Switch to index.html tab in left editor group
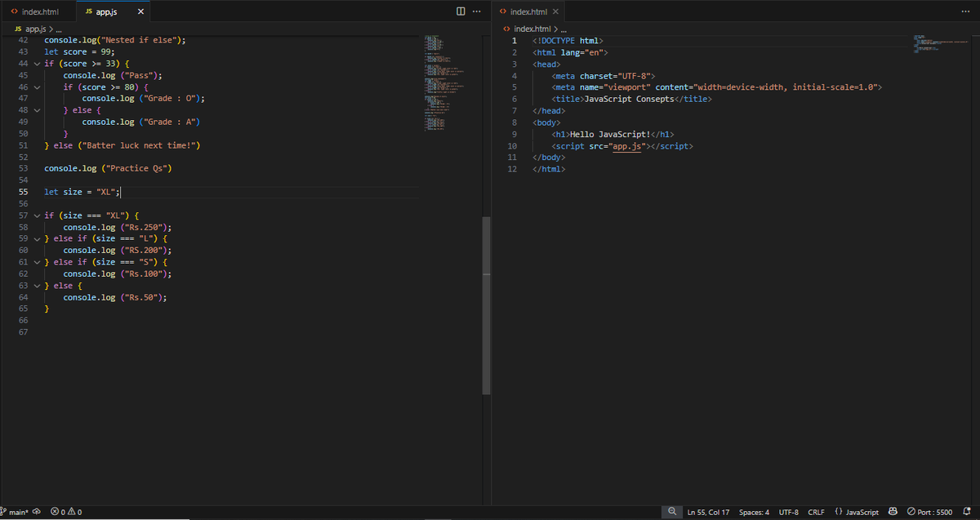Screen dimensions: 980x520 [x=38, y=11]
